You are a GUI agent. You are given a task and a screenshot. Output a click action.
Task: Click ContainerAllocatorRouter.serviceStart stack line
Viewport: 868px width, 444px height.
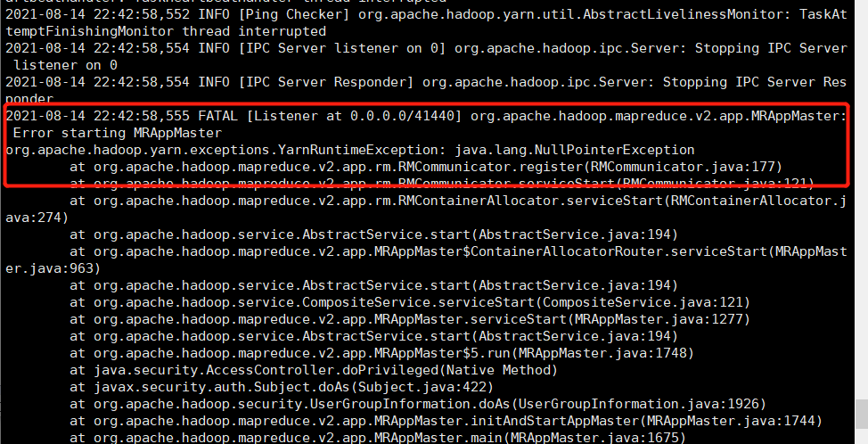426,260
